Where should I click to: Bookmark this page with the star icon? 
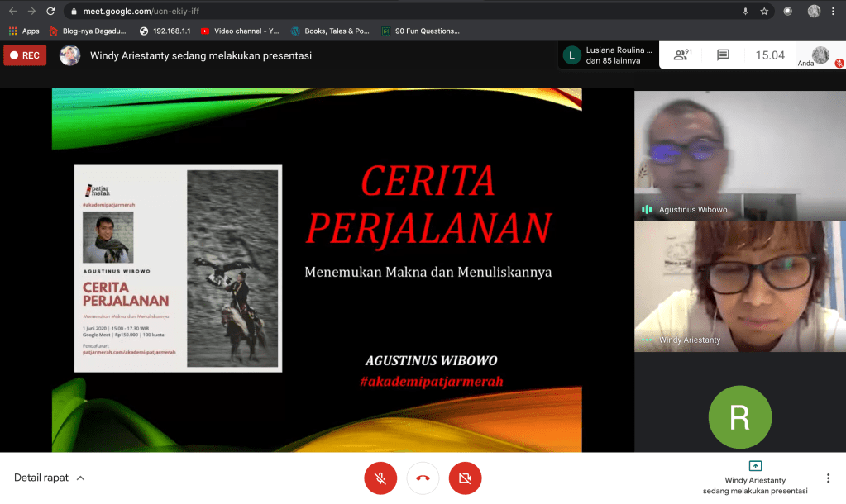tap(764, 12)
